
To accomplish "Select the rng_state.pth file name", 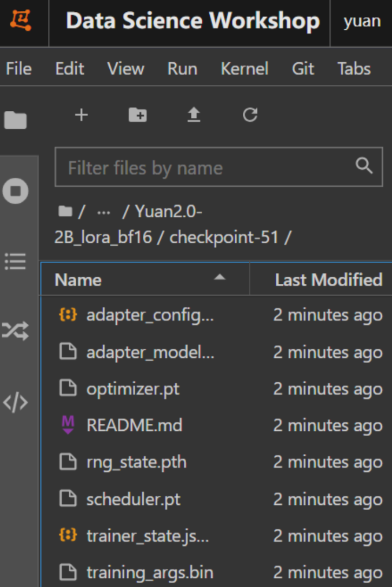I will (136, 462).
